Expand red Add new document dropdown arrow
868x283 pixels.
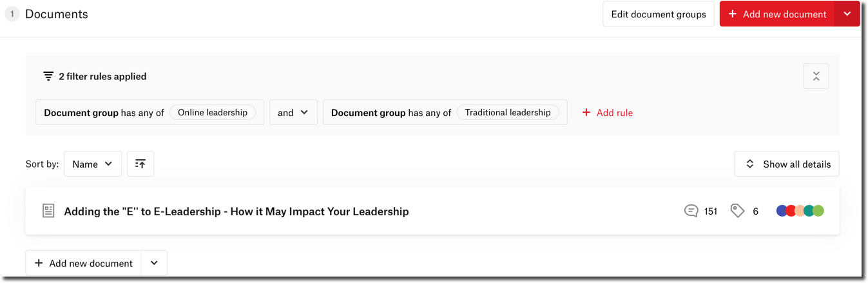pos(847,14)
